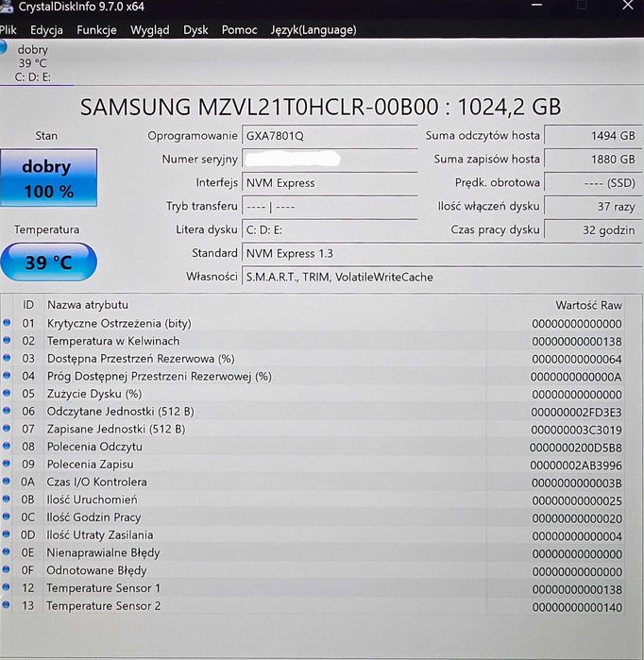Click the blue status circle on the disk tab

pos(3,47)
